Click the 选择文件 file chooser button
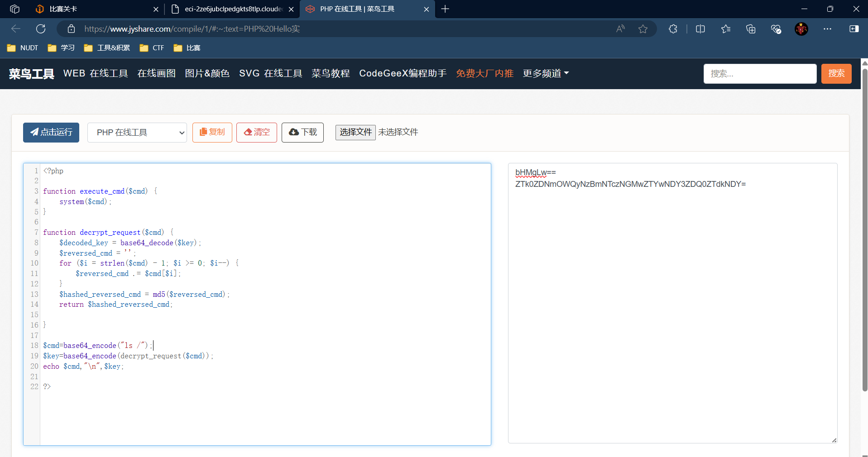Viewport: 868px width, 457px height. coord(355,132)
